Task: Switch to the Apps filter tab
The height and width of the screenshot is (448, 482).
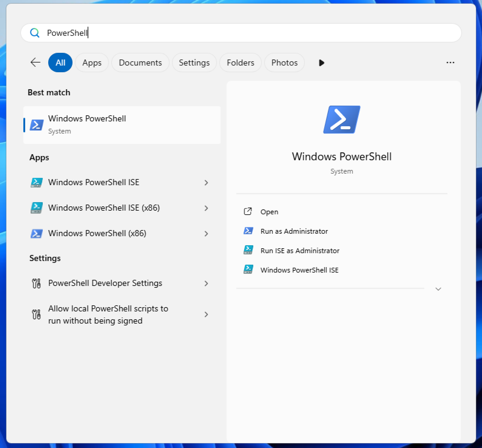Action: point(92,63)
